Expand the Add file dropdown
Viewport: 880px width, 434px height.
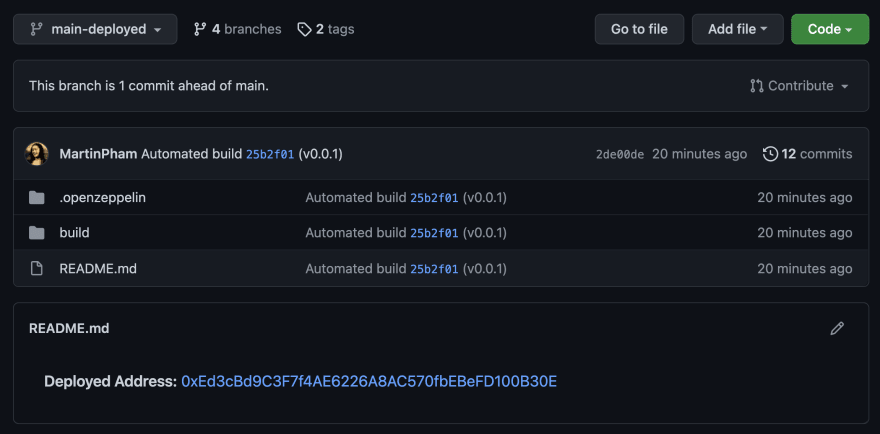click(x=737, y=29)
